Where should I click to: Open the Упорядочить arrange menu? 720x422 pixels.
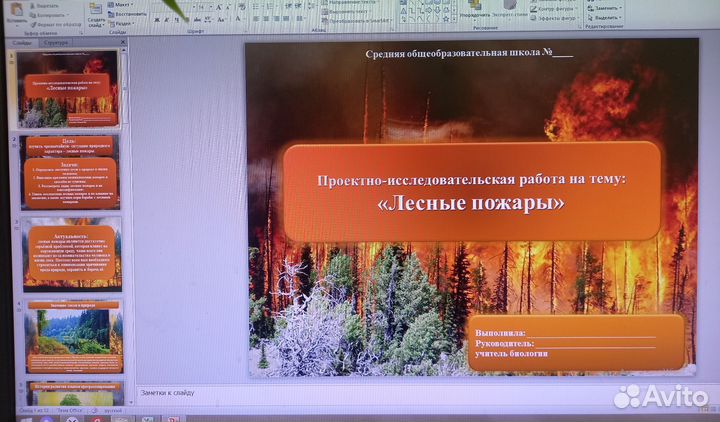point(475,11)
